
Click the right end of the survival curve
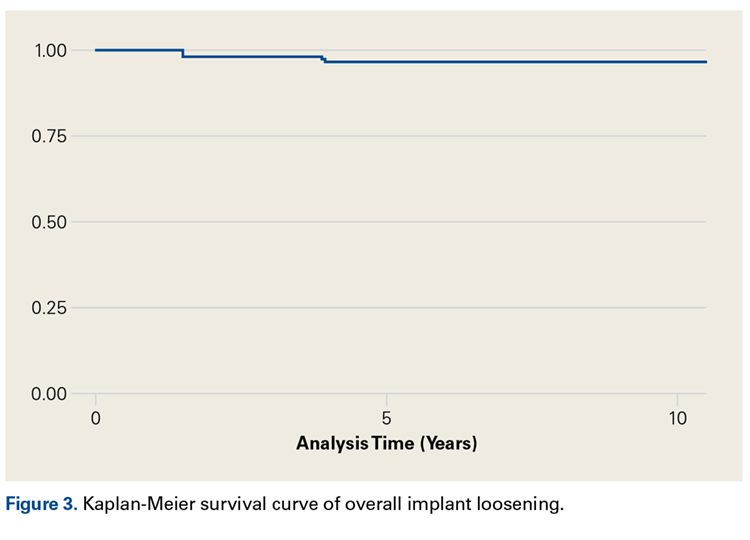tap(706, 62)
